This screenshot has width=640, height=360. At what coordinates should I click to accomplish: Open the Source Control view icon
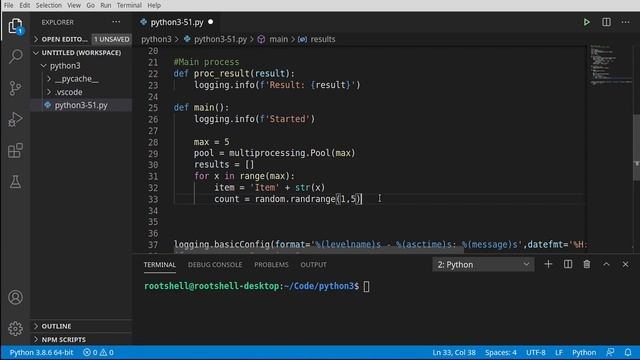(16, 88)
